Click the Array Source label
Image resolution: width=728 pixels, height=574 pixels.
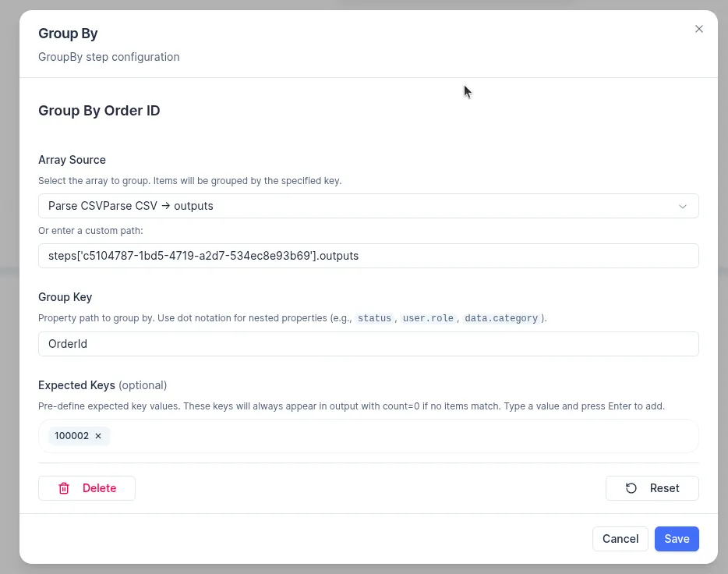point(72,160)
